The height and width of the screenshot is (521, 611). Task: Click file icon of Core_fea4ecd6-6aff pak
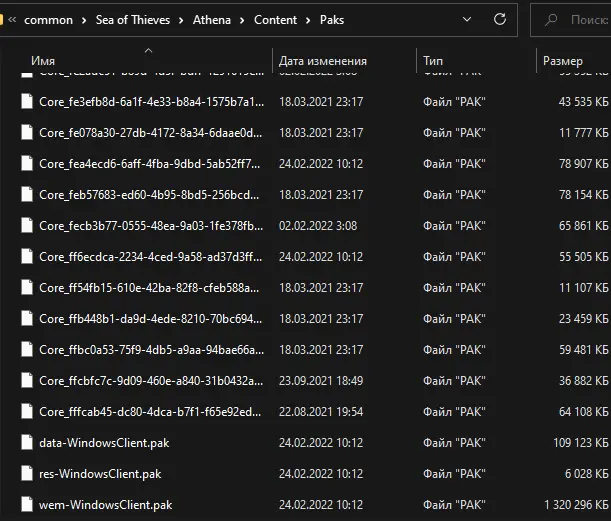[27, 163]
